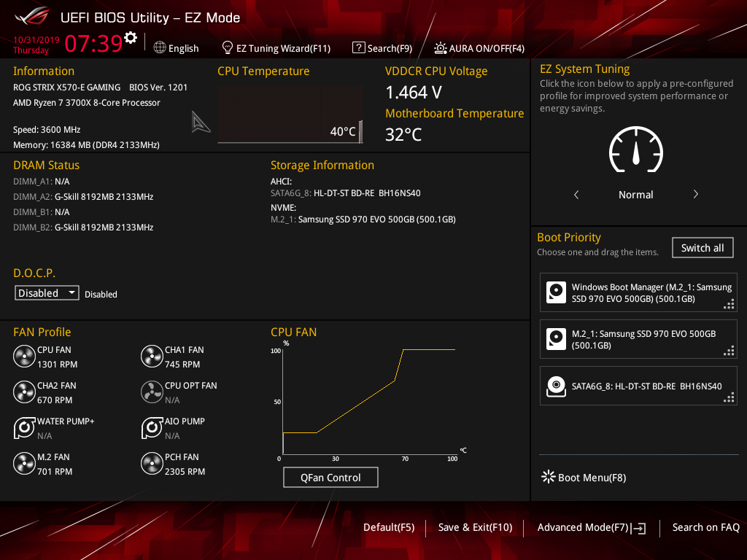
Task: Select English language option
Action: [x=183, y=48]
